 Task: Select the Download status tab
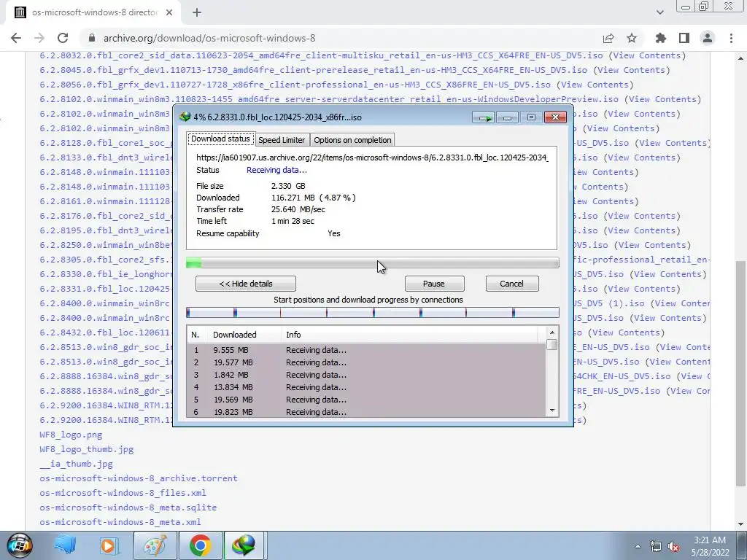point(220,139)
